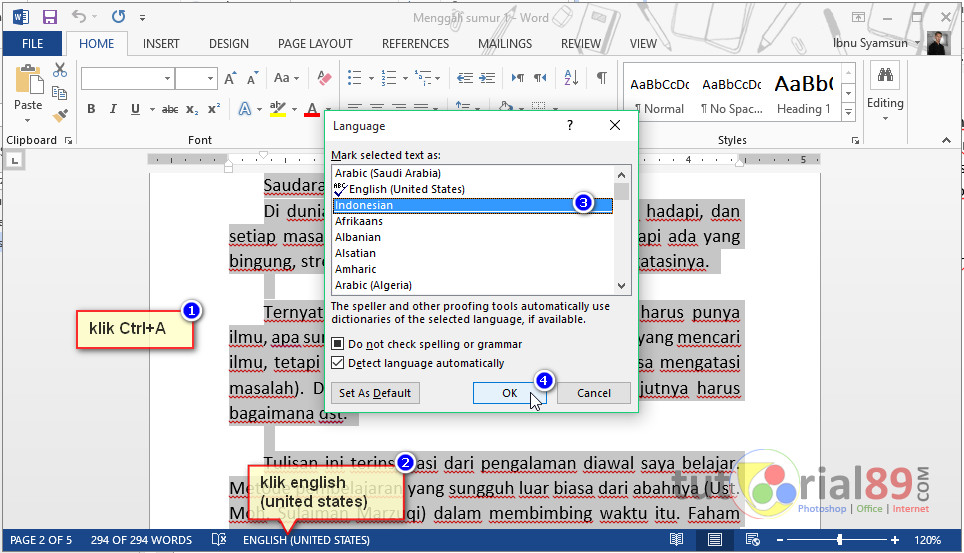Screen dimensions: 964x553
Task: Click OK in the Language dialog
Action: click(510, 393)
